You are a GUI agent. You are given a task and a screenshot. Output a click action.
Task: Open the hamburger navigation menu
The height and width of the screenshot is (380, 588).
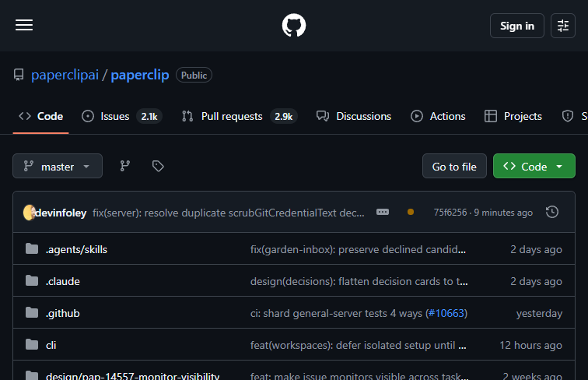[x=24, y=26]
